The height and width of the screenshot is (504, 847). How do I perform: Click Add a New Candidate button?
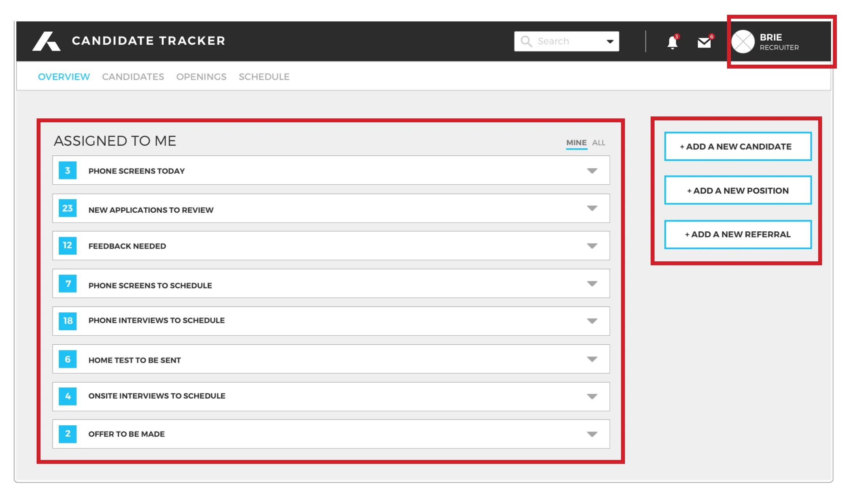[738, 146]
